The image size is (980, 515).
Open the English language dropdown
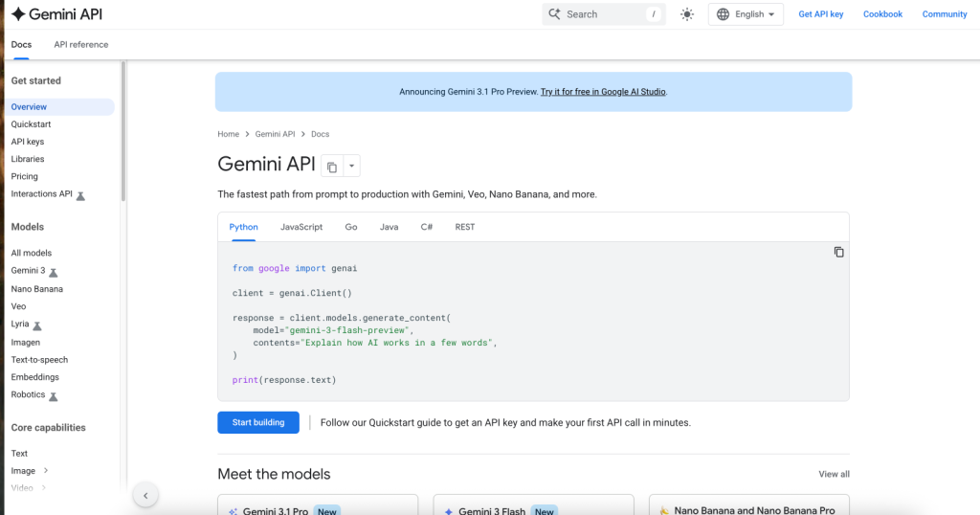[x=746, y=14]
